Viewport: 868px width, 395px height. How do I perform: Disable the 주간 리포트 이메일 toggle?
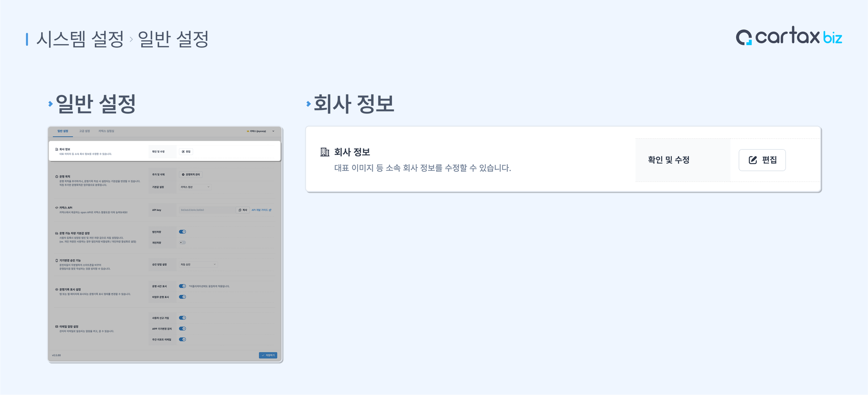(x=182, y=340)
